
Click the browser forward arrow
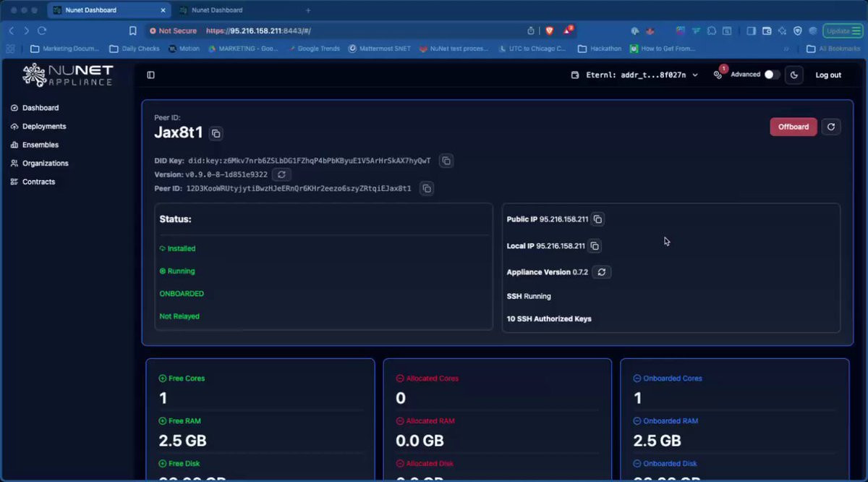click(x=27, y=31)
